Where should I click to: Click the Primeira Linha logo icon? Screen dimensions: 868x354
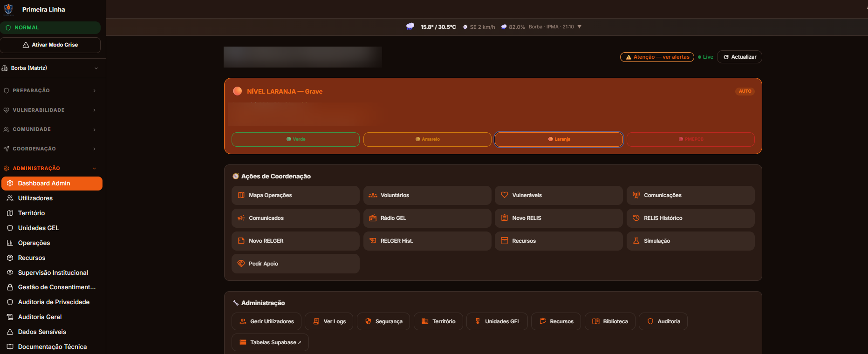pos(8,9)
